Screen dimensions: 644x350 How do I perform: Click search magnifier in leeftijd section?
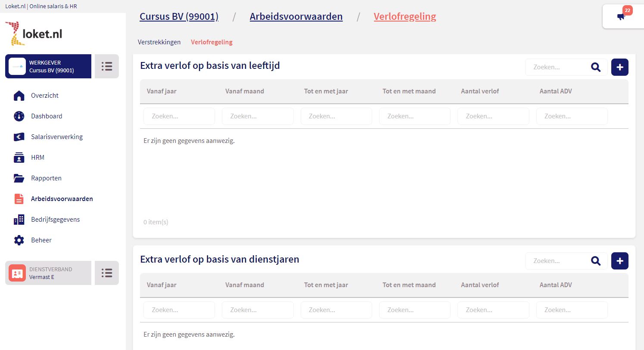pos(596,67)
